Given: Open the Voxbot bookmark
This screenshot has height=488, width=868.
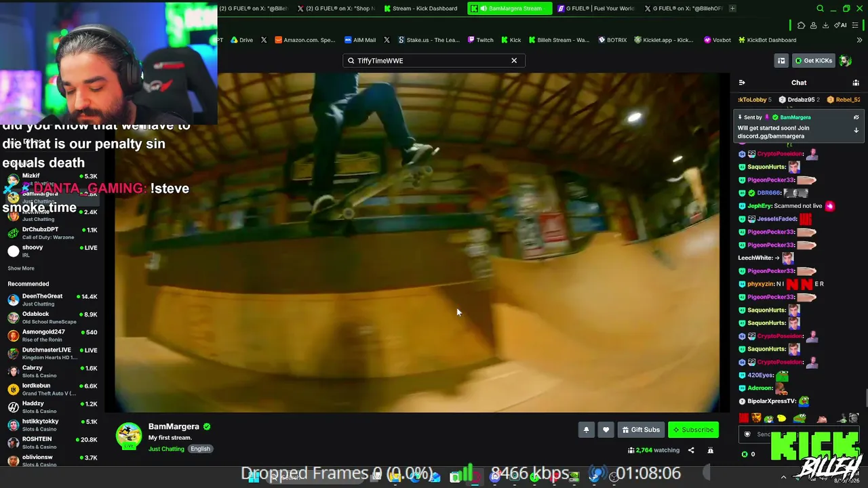Looking at the screenshot, I should point(717,40).
